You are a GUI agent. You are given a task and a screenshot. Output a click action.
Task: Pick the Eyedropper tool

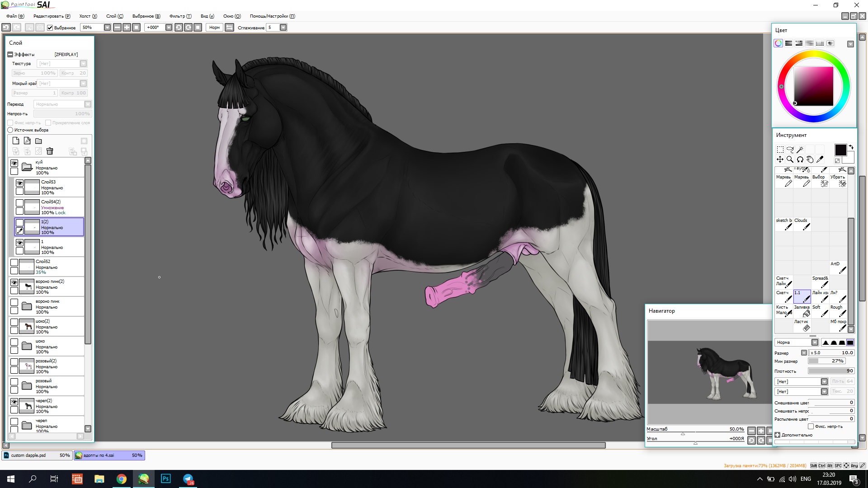pos(820,160)
